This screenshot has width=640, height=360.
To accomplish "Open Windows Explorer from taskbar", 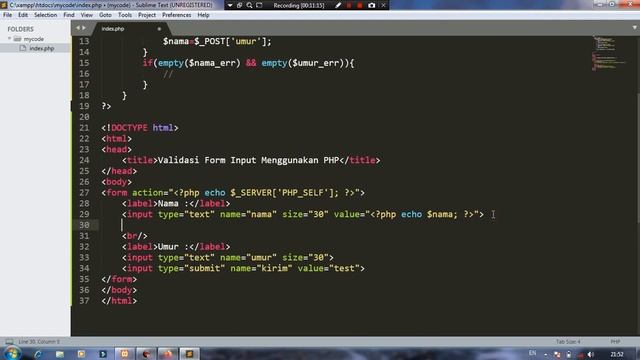I will [x=60, y=354].
